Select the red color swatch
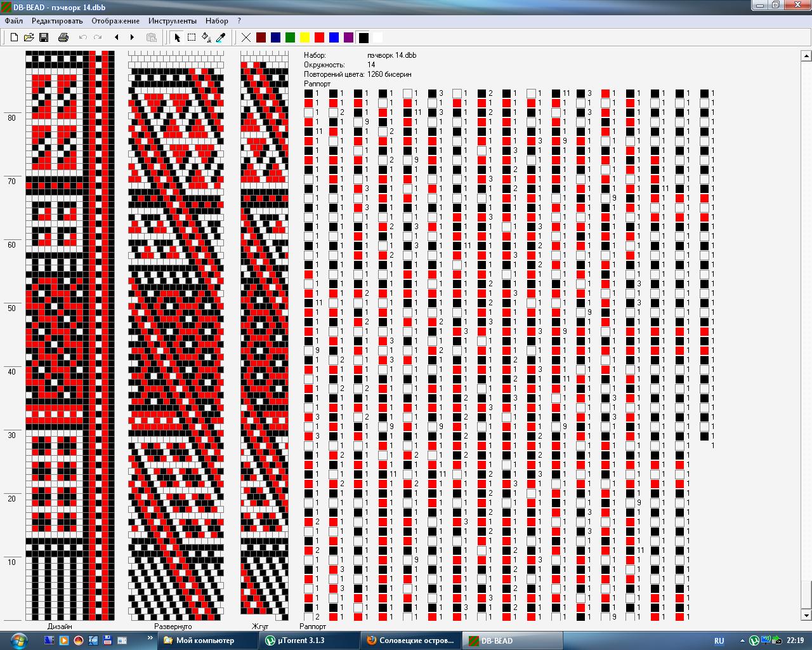 (319, 37)
